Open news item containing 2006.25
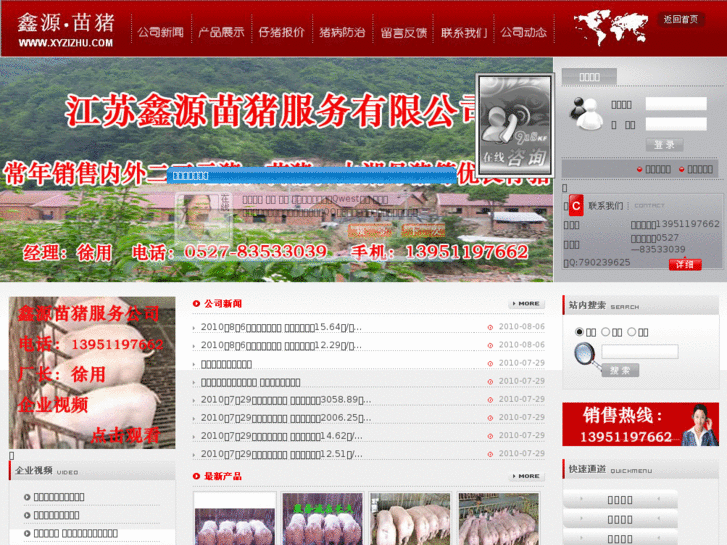Screen dimensions: 727x545 point(286,417)
